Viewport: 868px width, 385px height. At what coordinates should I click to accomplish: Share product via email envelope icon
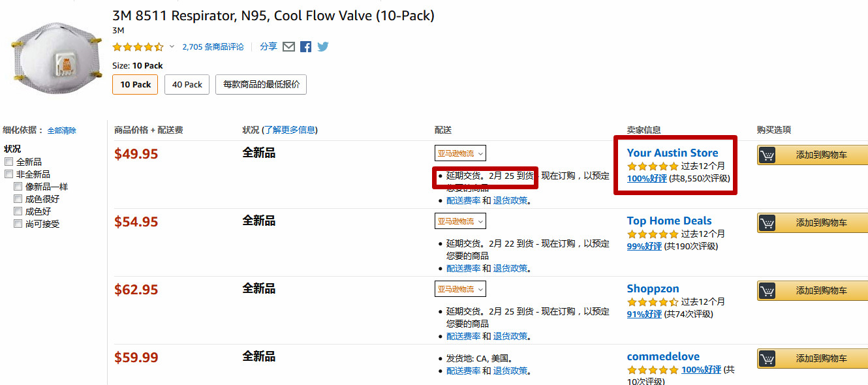point(288,47)
